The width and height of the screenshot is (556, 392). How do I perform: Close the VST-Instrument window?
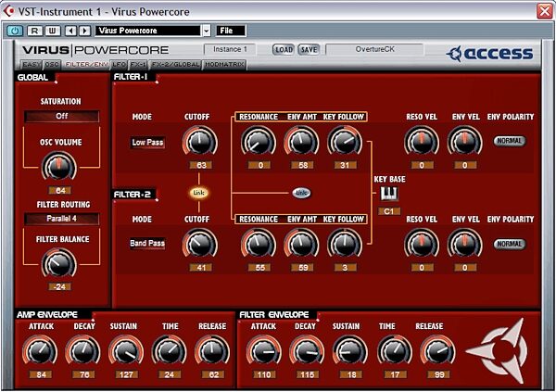tap(545, 11)
